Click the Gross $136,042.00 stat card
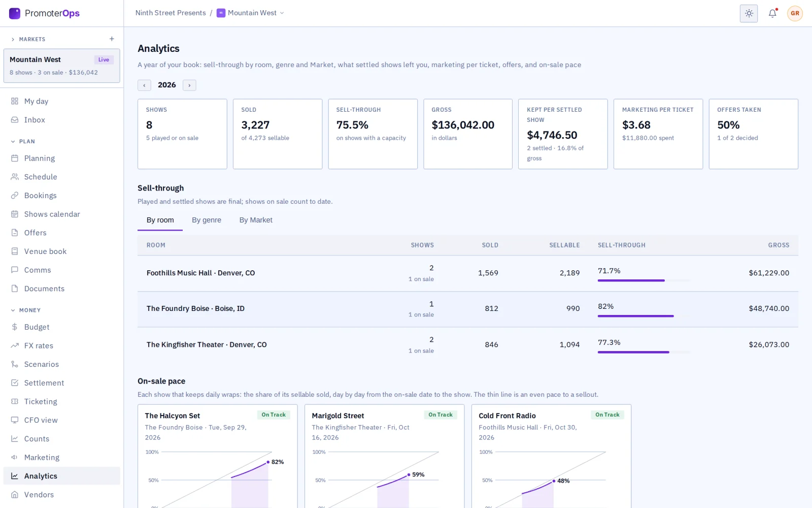The height and width of the screenshot is (508, 812). [468, 134]
